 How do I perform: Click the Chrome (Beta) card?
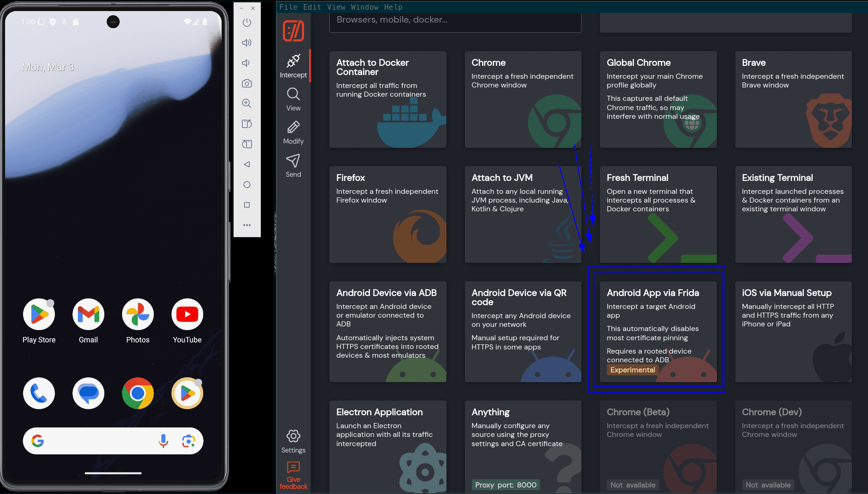tap(658, 447)
